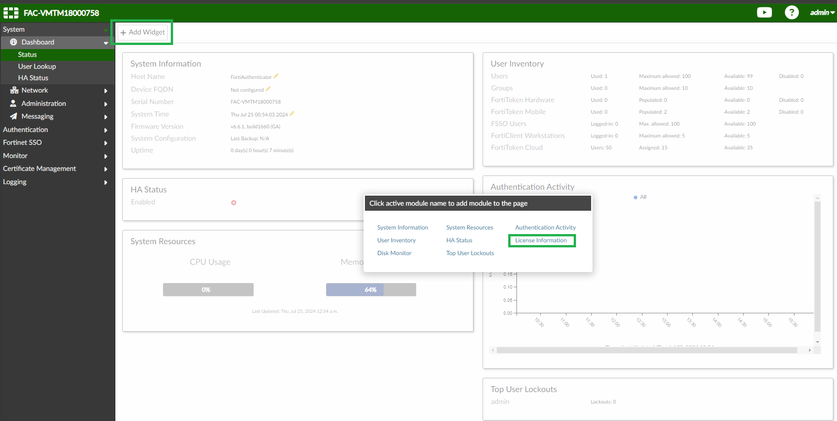This screenshot has width=837, height=421.
Task: Add the User Inventory module
Action: pos(397,241)
